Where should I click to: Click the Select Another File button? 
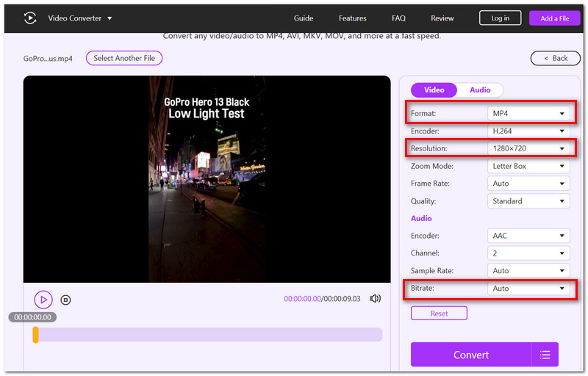(x=124, y=58)
